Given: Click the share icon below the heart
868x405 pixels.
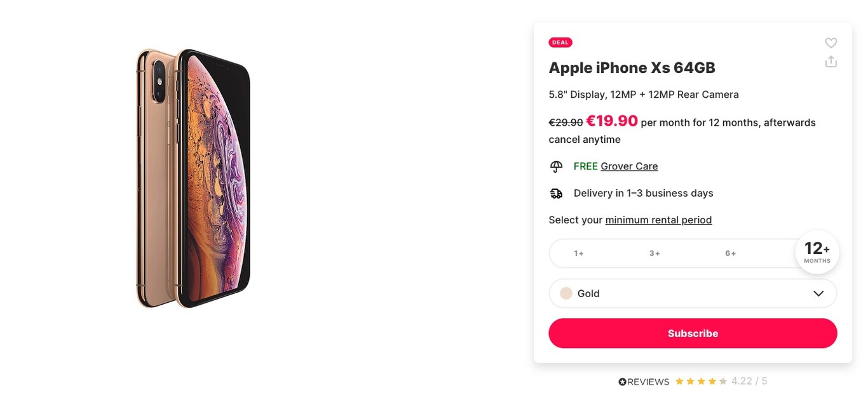Looking at the screenshot, I should coord(831,62).
